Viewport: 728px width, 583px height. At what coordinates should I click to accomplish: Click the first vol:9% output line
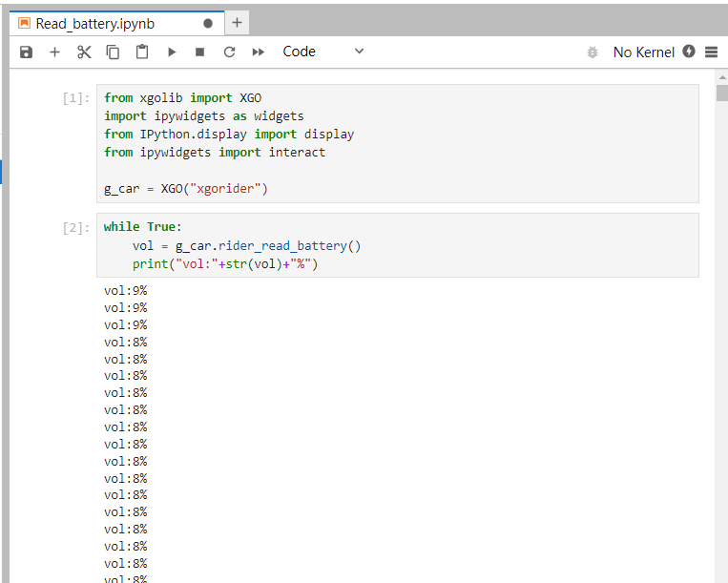click(x=125, y=291)
